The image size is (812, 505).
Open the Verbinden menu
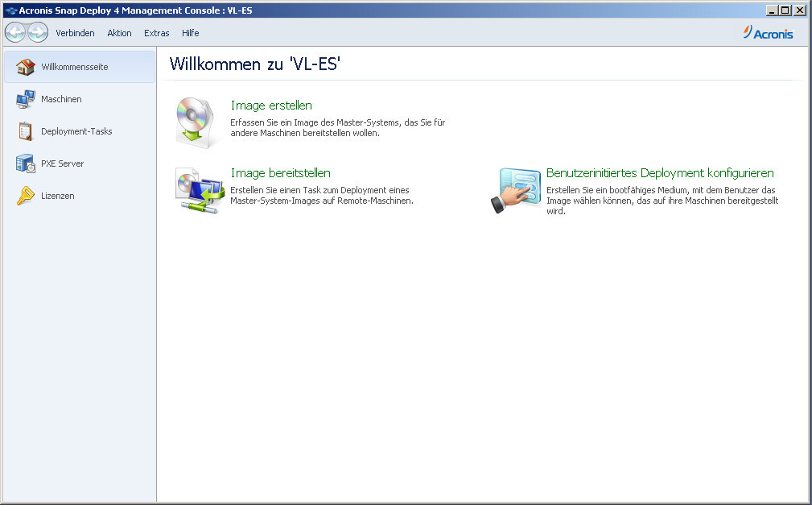point(75,33)
